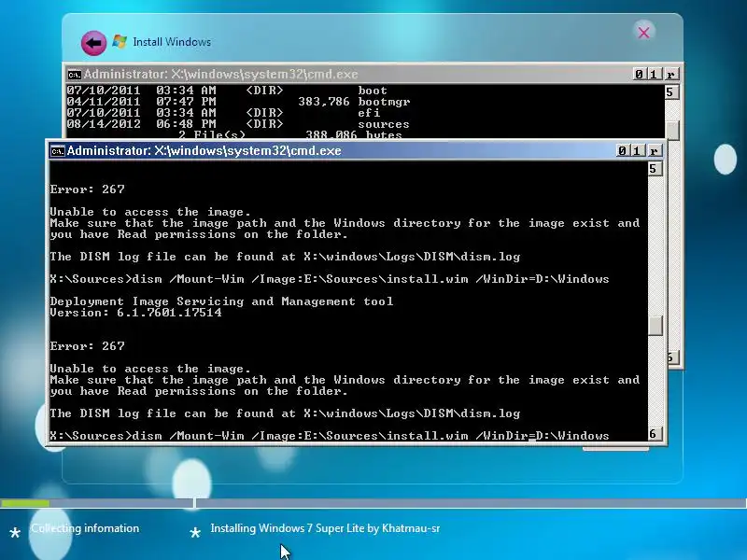Click the first 'Error: 267' line

coord(87,189)
